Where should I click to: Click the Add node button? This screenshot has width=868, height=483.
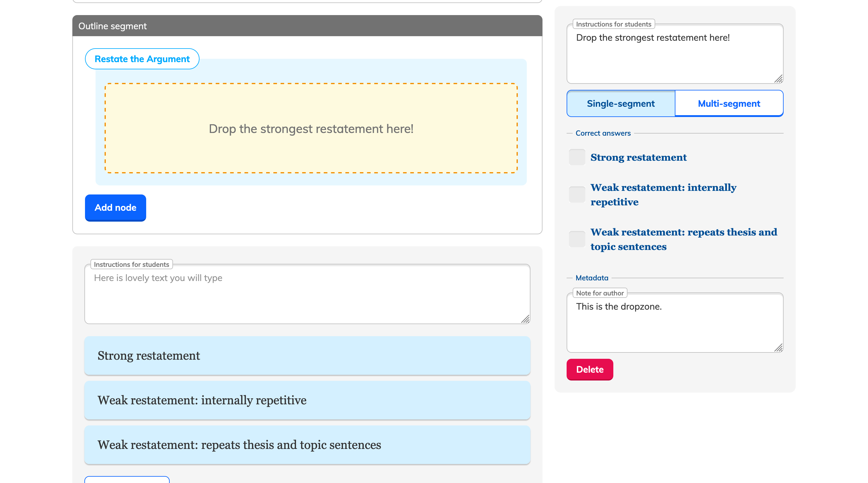tap(115, 208)
